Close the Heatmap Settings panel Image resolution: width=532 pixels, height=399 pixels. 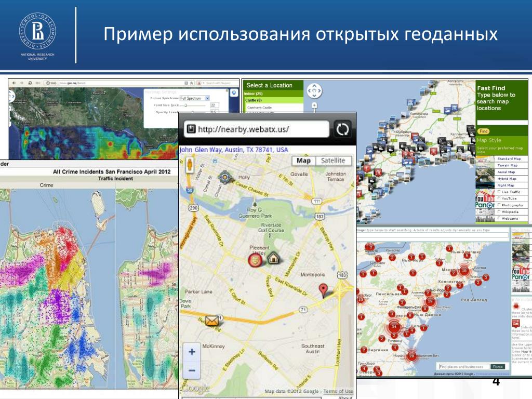[227, 90]
